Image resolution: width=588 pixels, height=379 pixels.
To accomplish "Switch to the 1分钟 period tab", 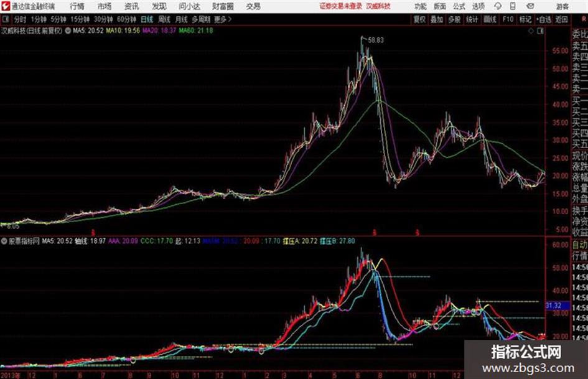I will (x=38, y=19).
